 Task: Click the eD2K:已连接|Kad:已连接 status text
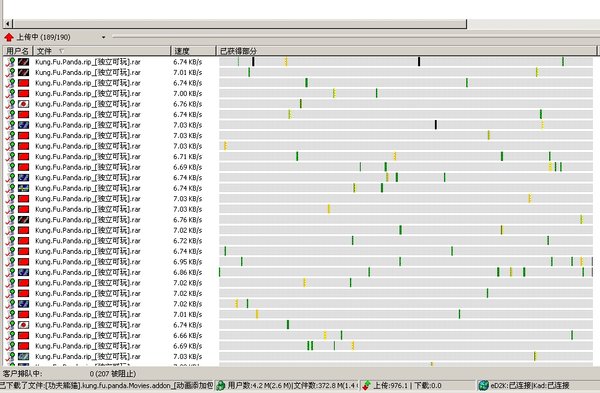pyautogui.click(x=530, y=385)
